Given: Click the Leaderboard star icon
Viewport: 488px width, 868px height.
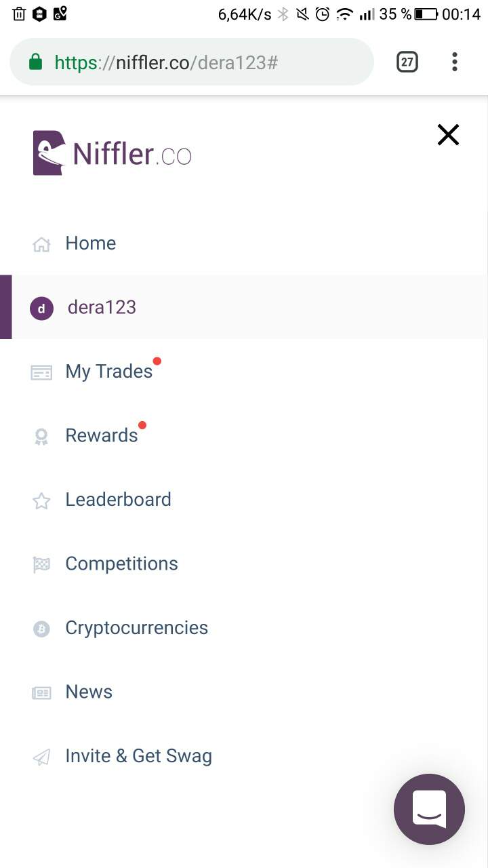Looking at the screenshot, I should pos(41,500).
